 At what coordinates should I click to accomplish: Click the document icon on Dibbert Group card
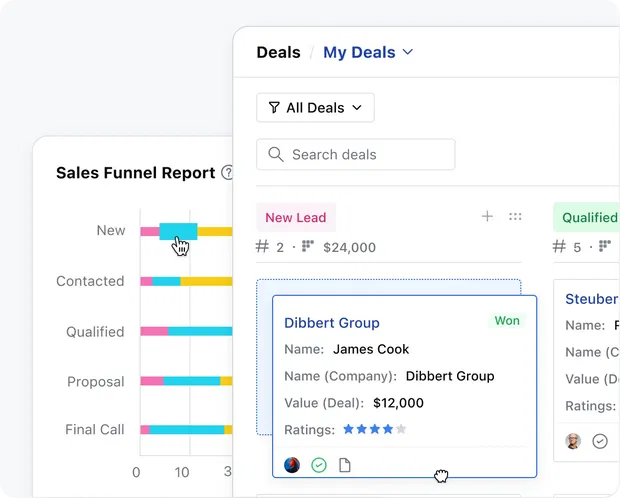click(x=345, y=465)
